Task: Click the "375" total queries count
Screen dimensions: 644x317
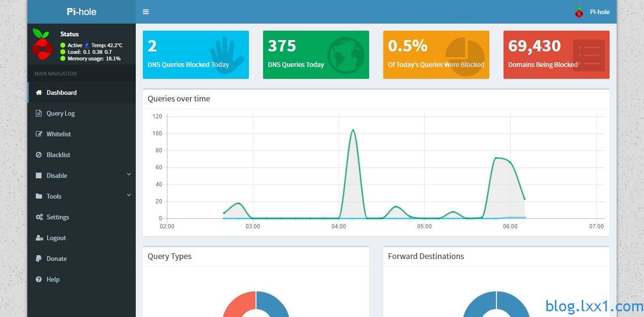Action: (282, 46)
